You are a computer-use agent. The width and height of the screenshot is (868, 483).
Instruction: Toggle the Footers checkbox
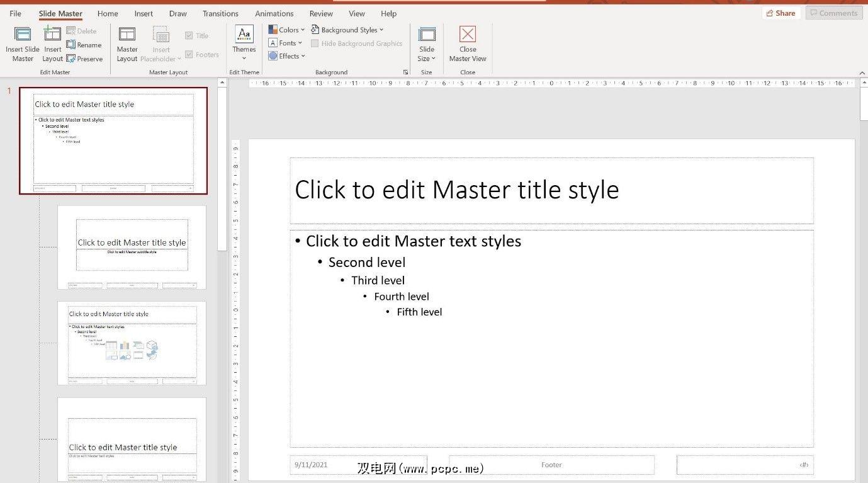click(x=189, y=55)
